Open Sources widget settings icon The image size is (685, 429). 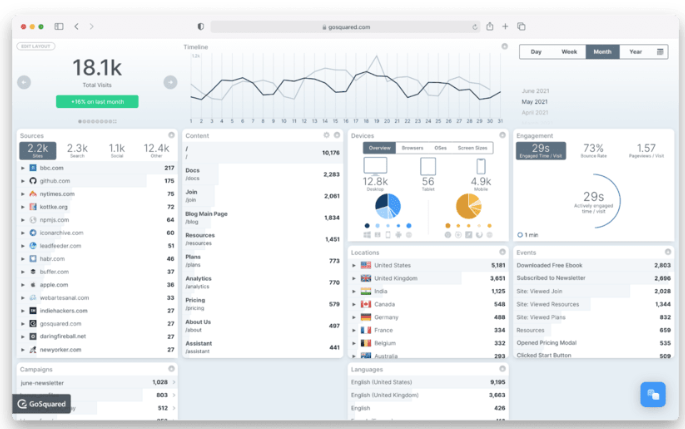171,135
